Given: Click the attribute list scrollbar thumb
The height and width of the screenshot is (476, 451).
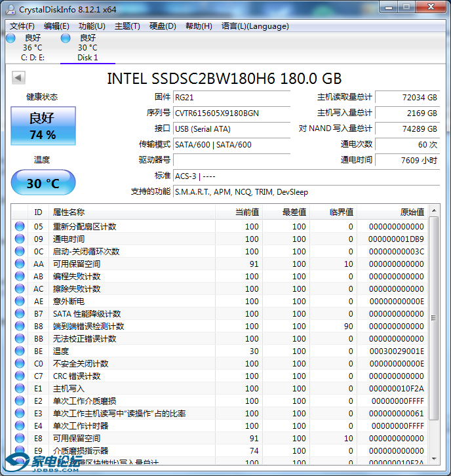Looking at the screenshot, I should [x=434, y=318].
